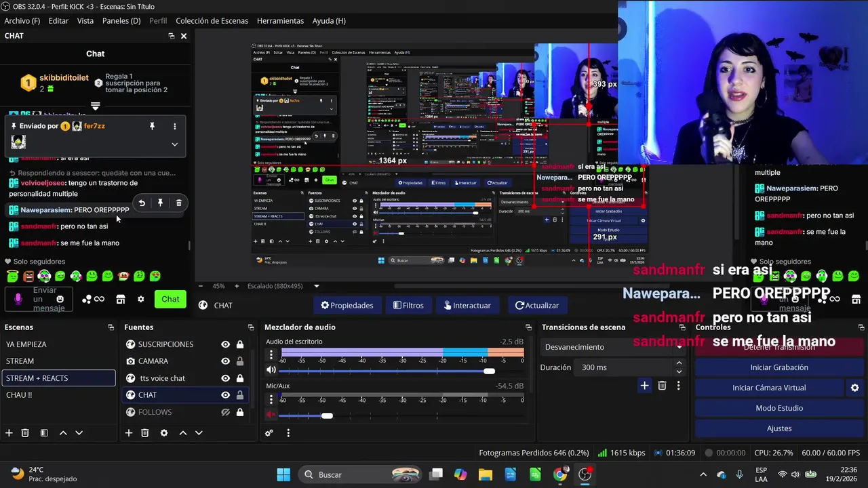Open Mic/Aux options dots
This screenshot has width=868, height=488.
[x=271, y=398]
